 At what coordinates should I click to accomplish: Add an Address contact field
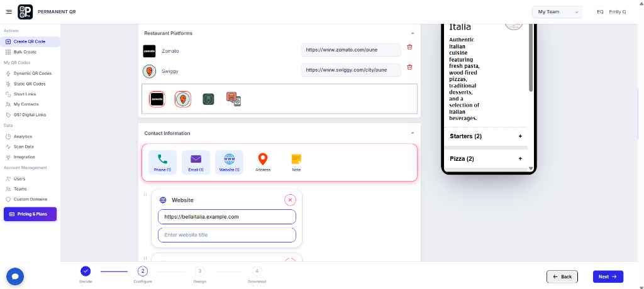click(x=263, y=163)
